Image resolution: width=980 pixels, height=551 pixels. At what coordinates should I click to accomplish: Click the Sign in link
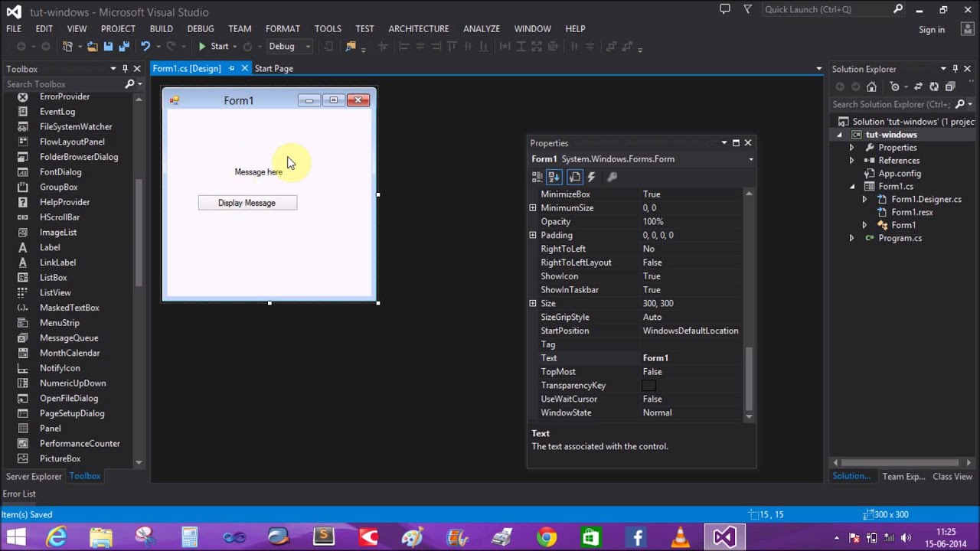pos(932,30)
